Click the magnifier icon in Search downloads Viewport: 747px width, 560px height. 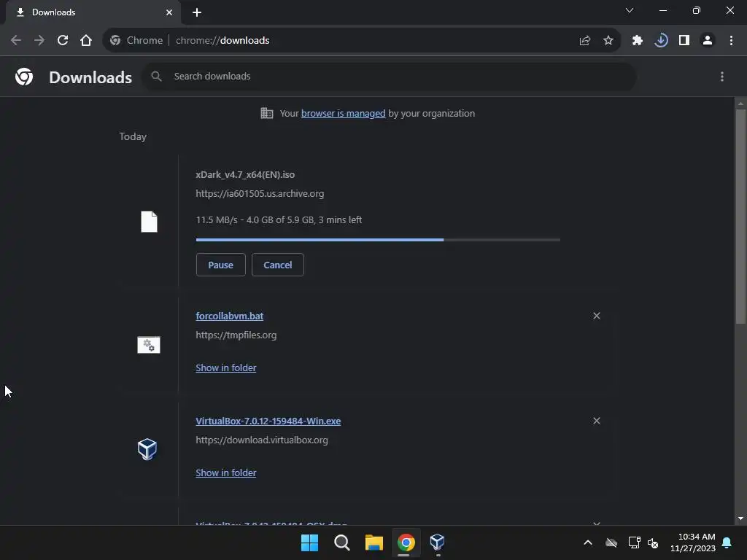(x=156, y=76)
